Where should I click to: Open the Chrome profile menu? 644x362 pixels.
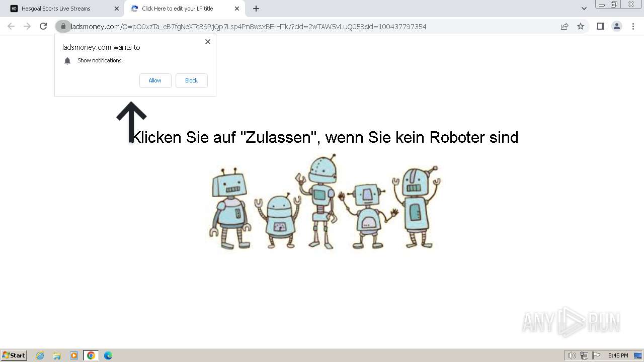click(x=617, y=27)
